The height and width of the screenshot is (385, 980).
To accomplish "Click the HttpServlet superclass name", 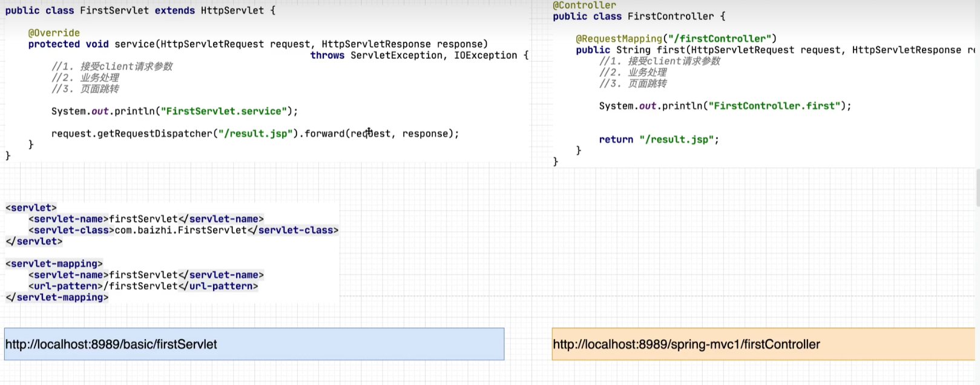I will pyautogui.click(x=232, y=10).
